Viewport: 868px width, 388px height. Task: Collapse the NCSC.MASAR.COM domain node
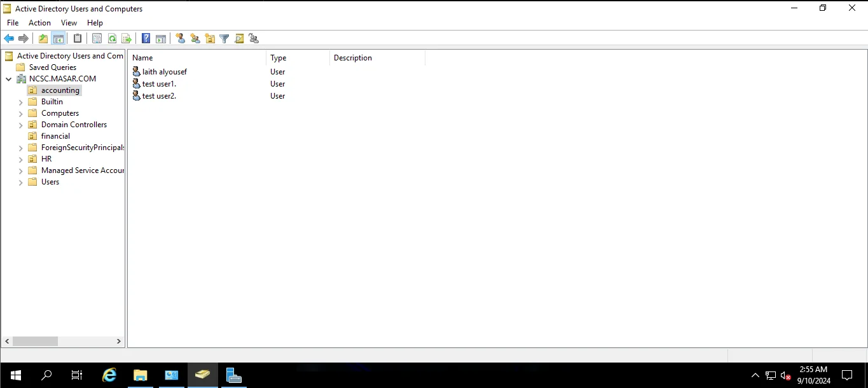coord(9,79)
